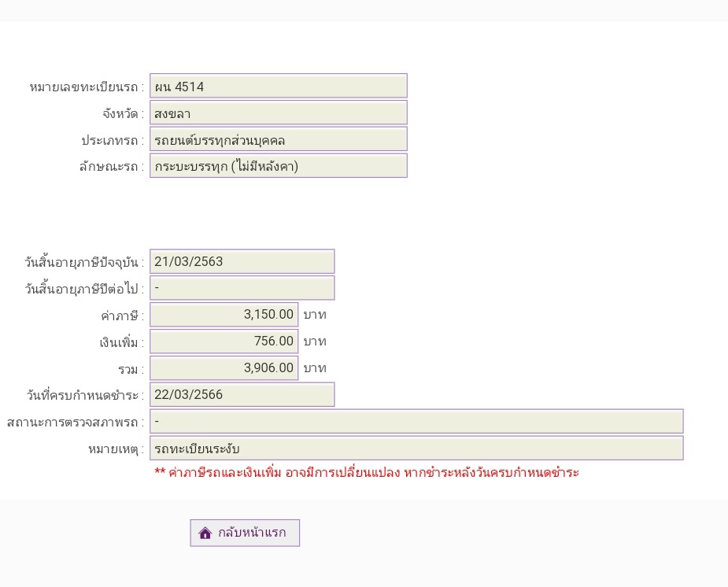Viewport: 728px width, 587px height.
Task: Select the รวม total 3,906.00 field
Action: [x=224, y=368]
